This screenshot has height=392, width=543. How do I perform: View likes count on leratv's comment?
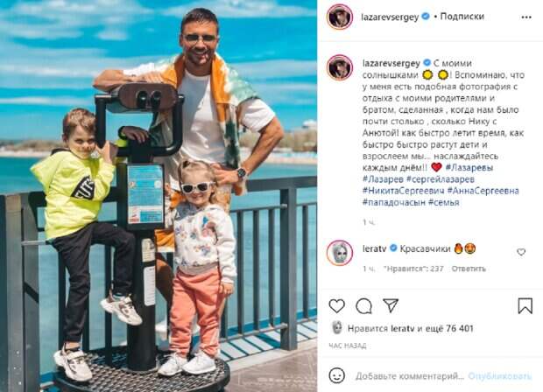(x=413, y=269)
